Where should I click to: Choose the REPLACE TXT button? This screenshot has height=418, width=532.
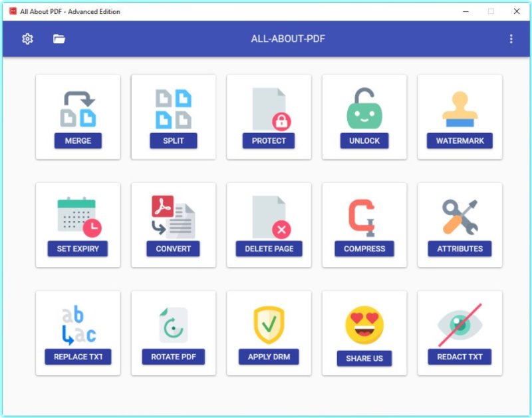point(78,357)
